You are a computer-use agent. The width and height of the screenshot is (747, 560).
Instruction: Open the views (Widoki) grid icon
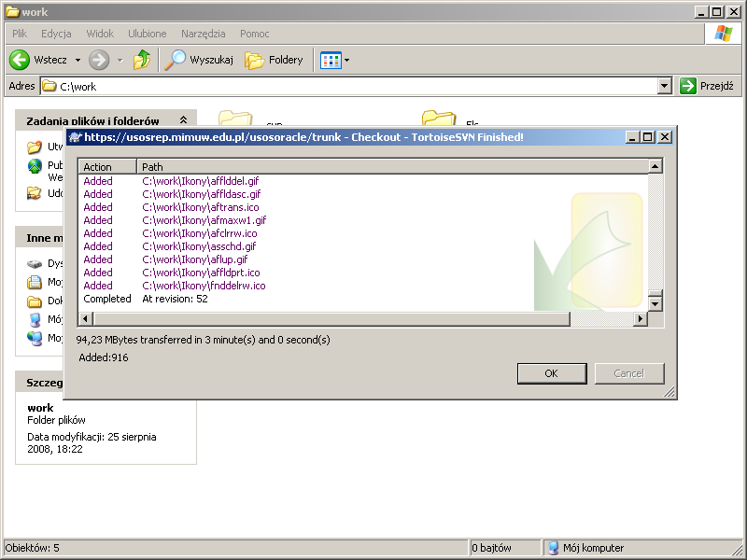tap(331, 60)
